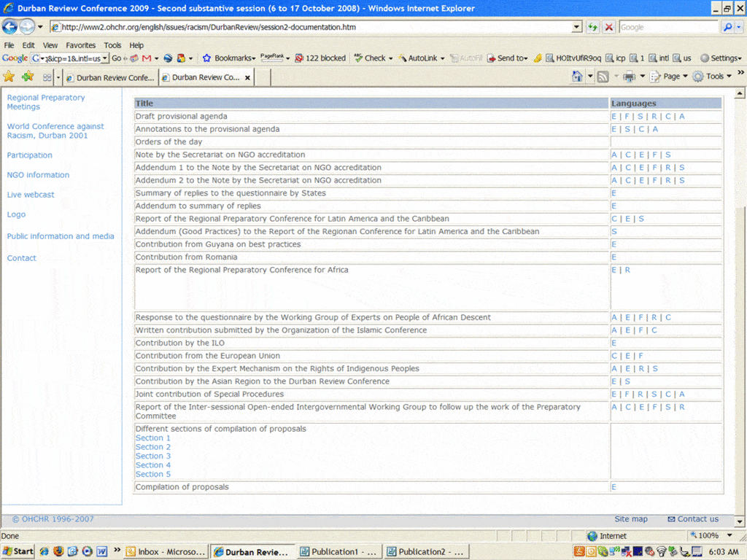
Task: Switch to the first Durban Review Conference tab
Action: point(111,77)
